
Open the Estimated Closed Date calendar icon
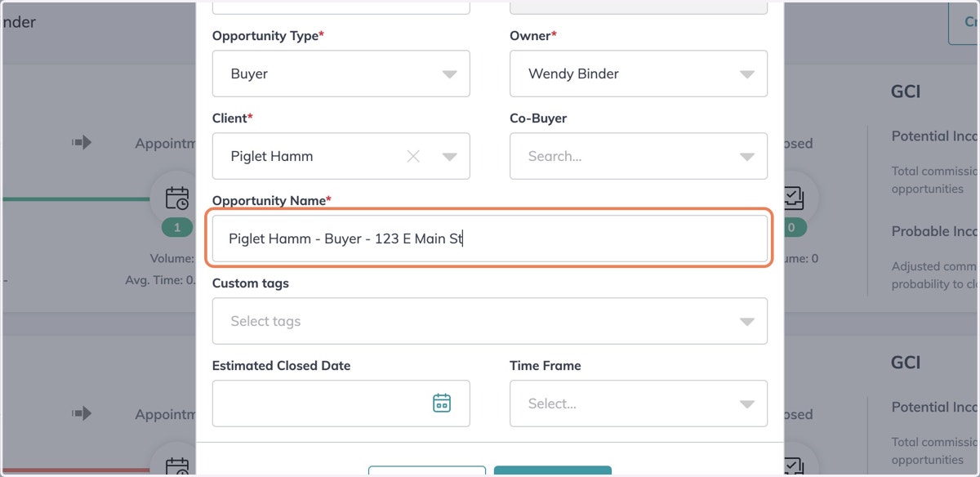pos(441,403)
